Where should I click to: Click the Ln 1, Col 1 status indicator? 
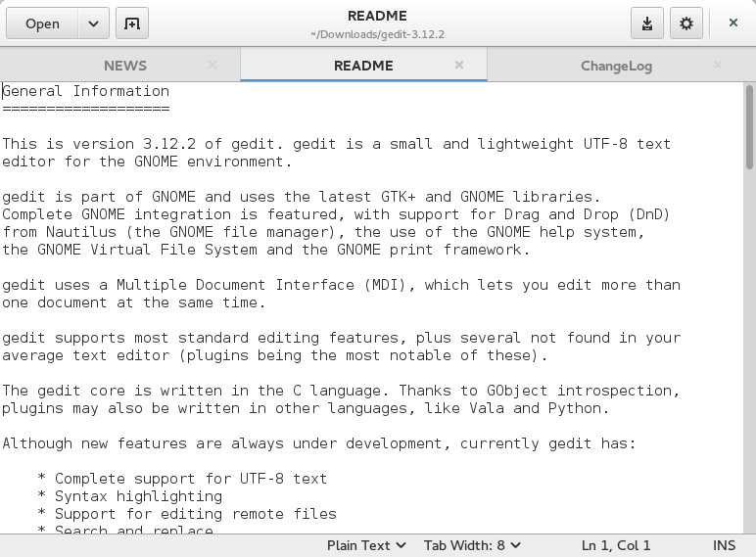(616, 545)
